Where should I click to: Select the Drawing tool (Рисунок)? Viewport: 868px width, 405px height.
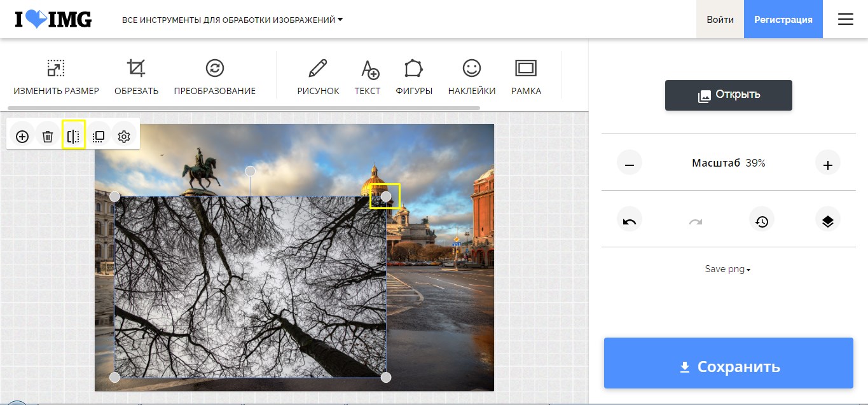(318, 76)
